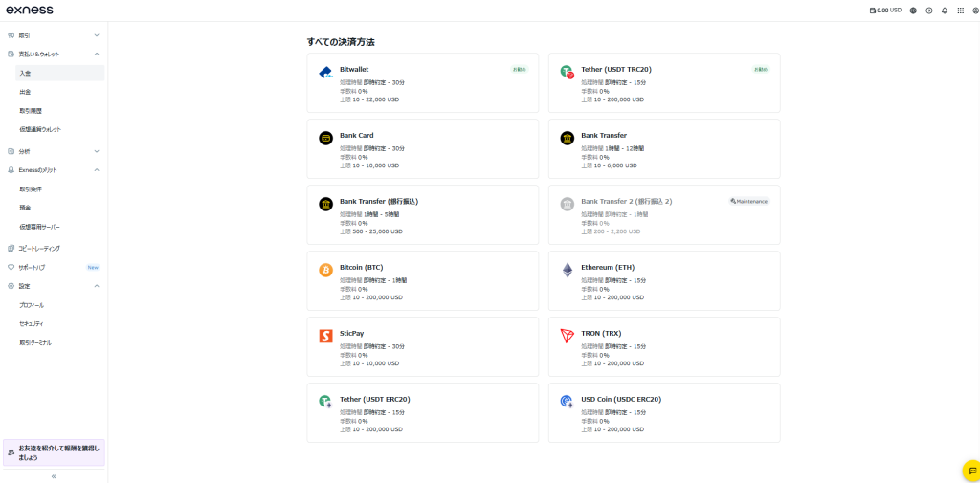Click the friend referral banner
Image resolution: width=980 pixels, height=483 pixels.
tap(54, 452)
